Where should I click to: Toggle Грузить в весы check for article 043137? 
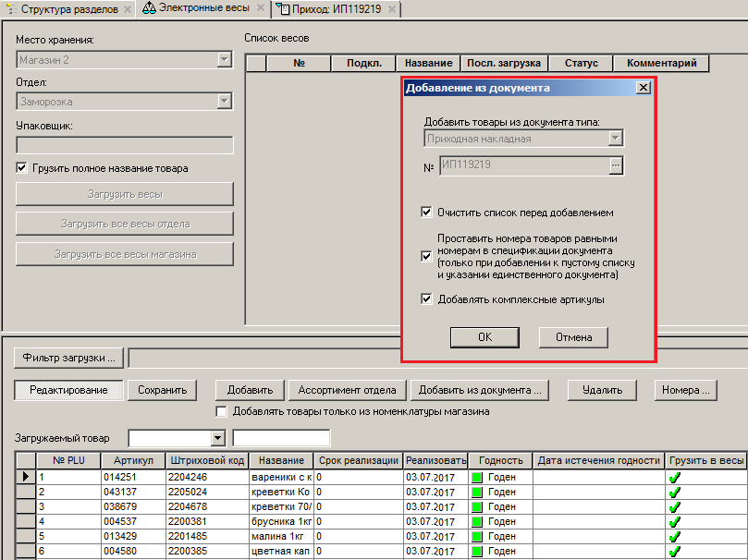click(675, 492)
